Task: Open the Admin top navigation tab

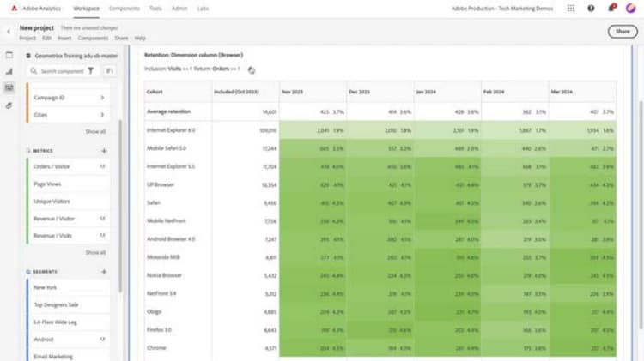Action: (179, 9)
